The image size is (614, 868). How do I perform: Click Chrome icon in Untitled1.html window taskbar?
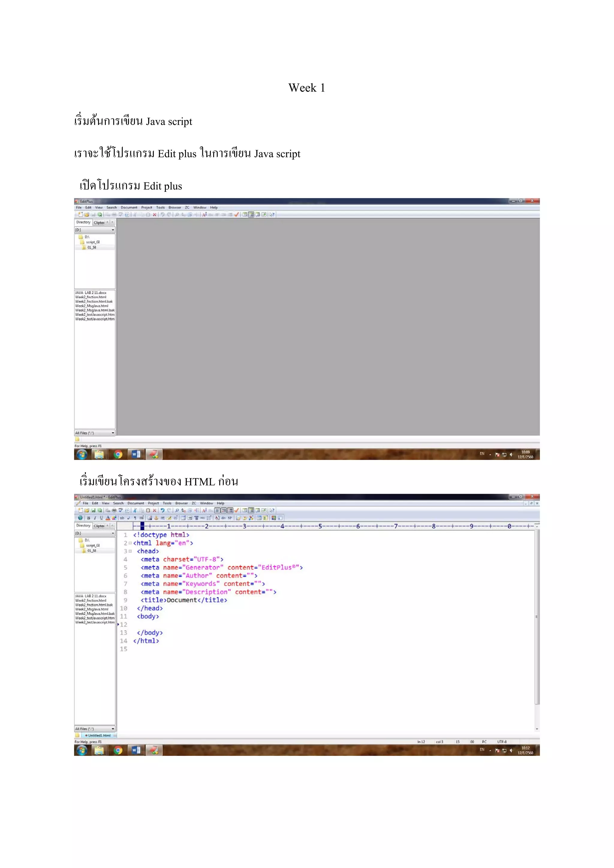coord(118,751)
